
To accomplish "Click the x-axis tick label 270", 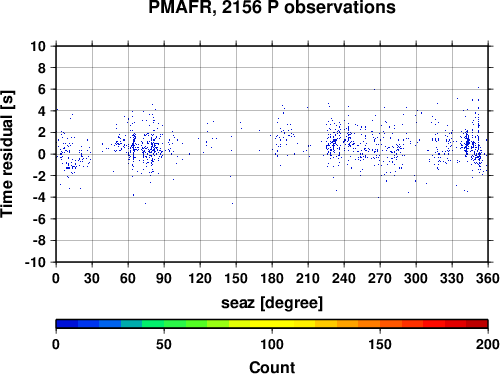I will 380,278.
